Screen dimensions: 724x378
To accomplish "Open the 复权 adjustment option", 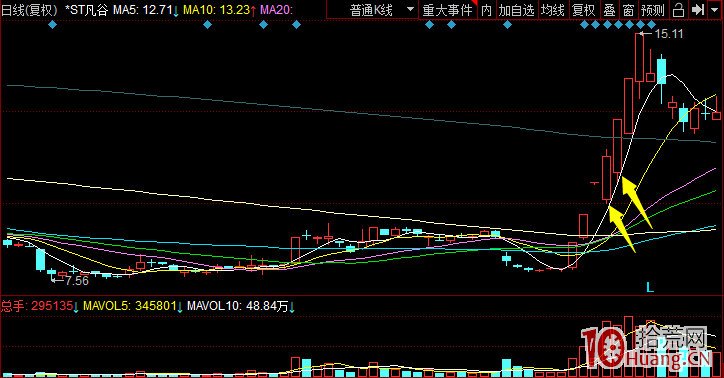I will (x=584, y=10).
